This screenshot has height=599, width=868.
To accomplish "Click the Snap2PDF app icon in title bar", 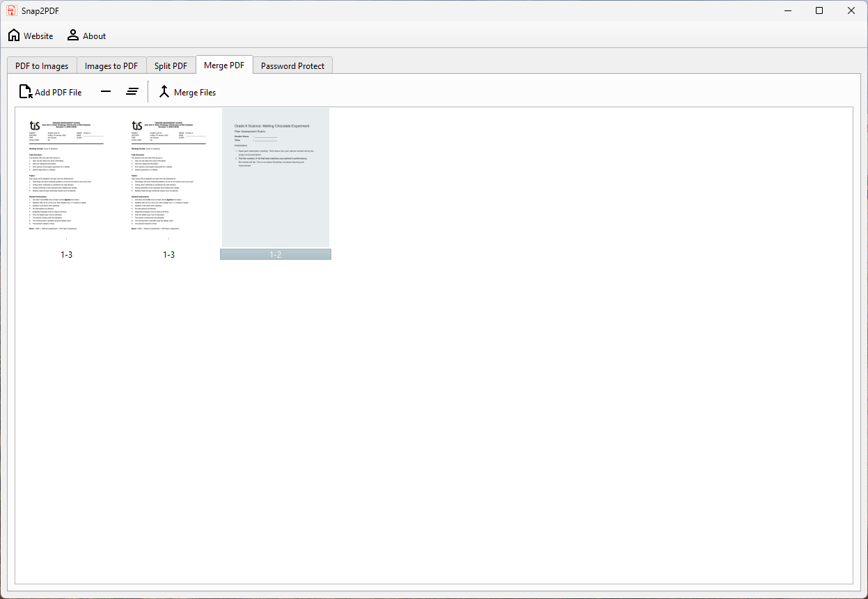I will 12,10.
